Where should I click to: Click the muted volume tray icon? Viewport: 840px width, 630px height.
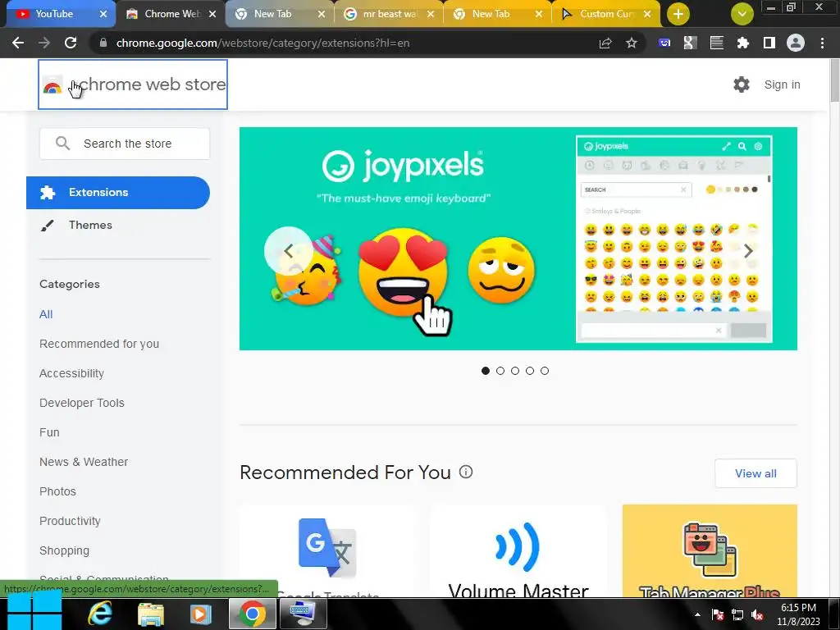pyautogui.click(x=757, y=615)
